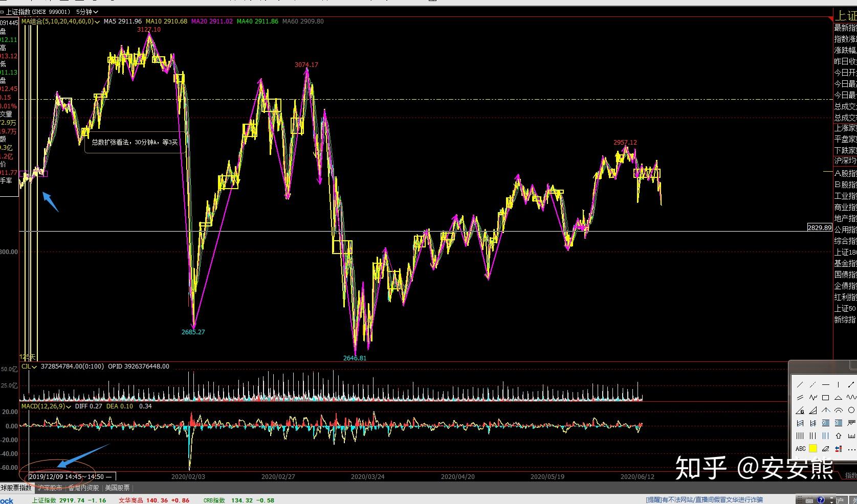Select the pitchfork arrow-lines tool
The width and height of the screenshot is (857, 504).
(x=826, y=410)
